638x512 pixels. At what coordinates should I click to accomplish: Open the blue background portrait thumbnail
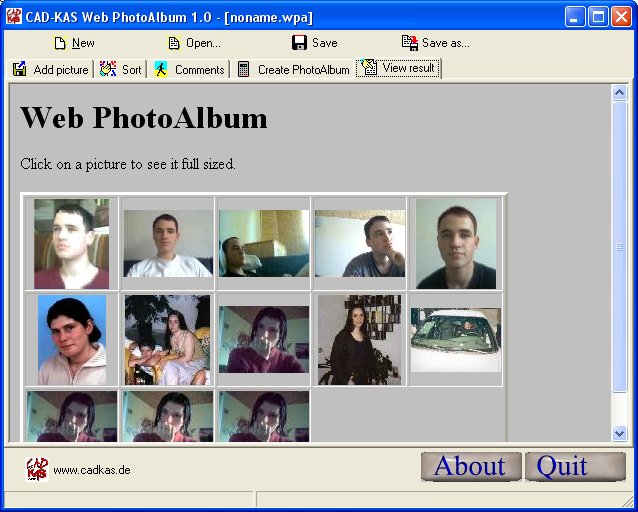[x=71, y=340]
